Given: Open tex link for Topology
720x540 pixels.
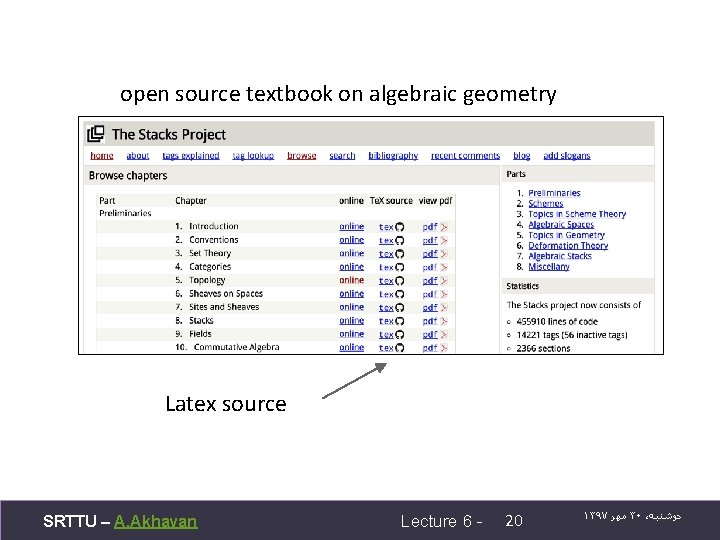Looking at the screenshot, I should click(x=386, y=281).
